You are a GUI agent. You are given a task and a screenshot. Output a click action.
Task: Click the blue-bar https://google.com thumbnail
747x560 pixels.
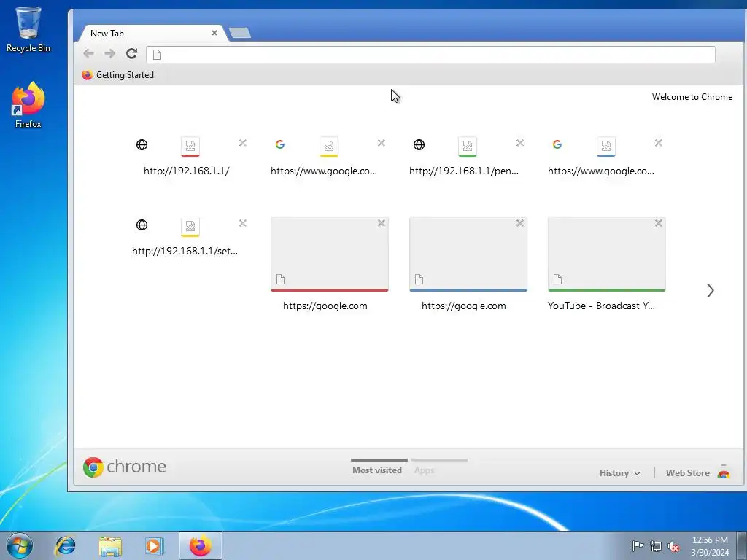[x=468, y=254]
